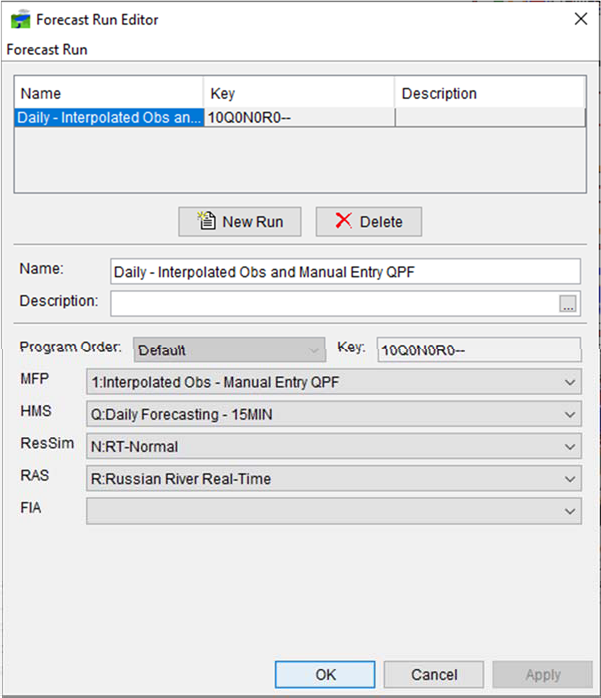This screenshot has width=601, height=698.
Task: Click the Key column header
Action: coord(299,93)
